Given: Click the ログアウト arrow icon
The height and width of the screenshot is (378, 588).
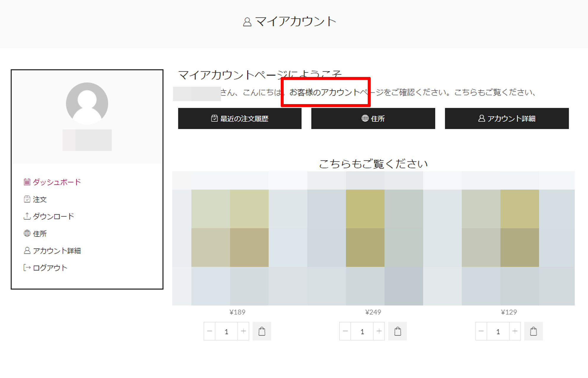Looking at the screenshot, I should tap(27, 268).
